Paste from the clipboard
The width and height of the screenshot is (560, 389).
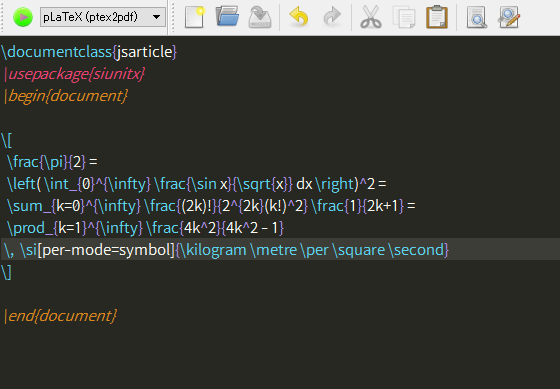(x=437, y=17)
